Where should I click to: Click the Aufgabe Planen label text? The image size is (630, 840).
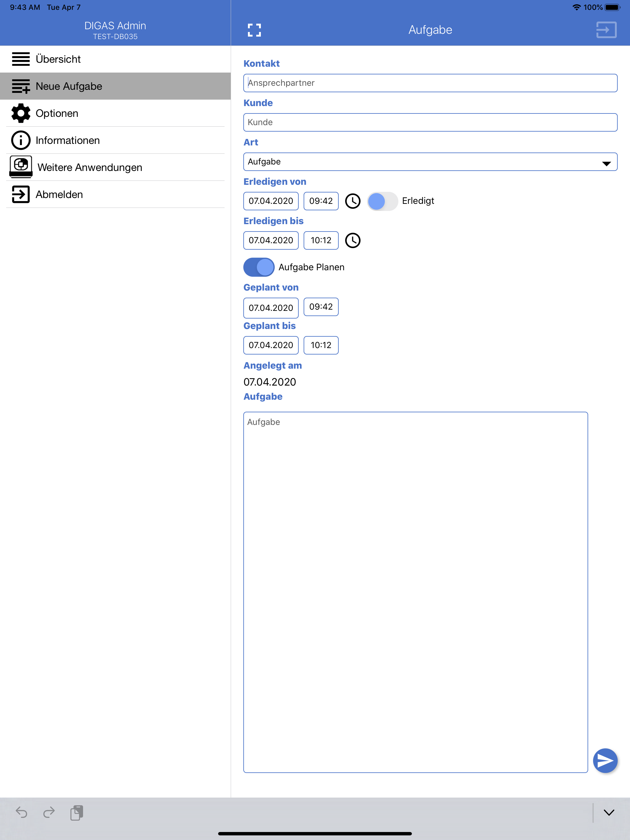(x=311, y=267)
